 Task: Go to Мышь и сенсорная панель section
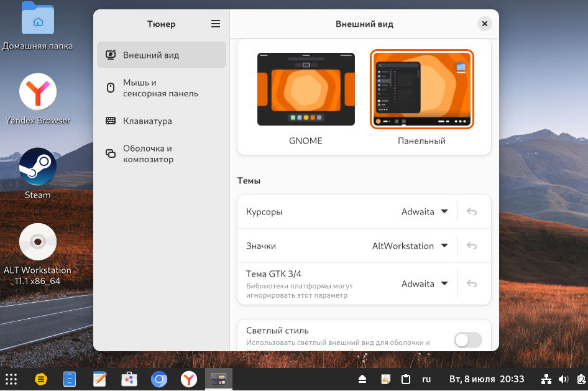162,88
